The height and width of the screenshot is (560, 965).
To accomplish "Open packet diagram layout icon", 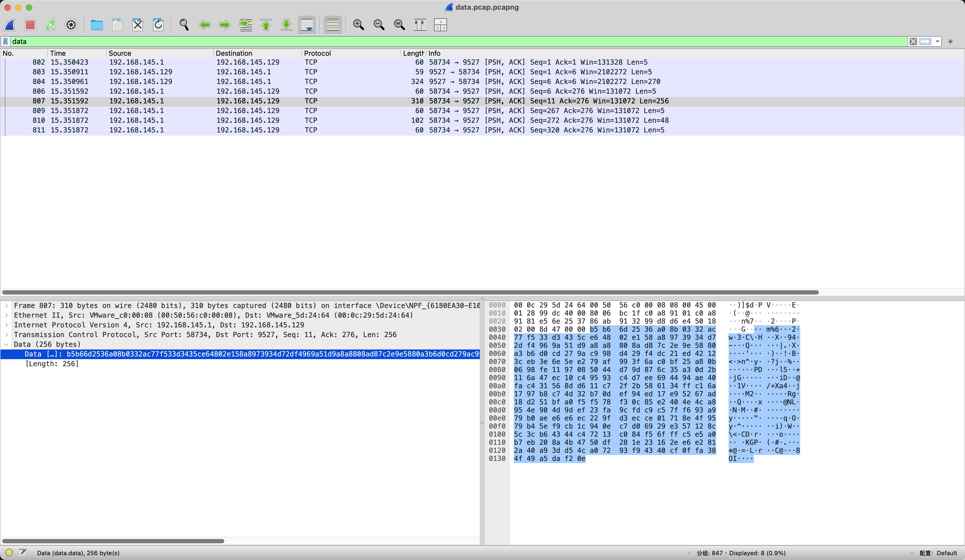I will coord(440,25).
